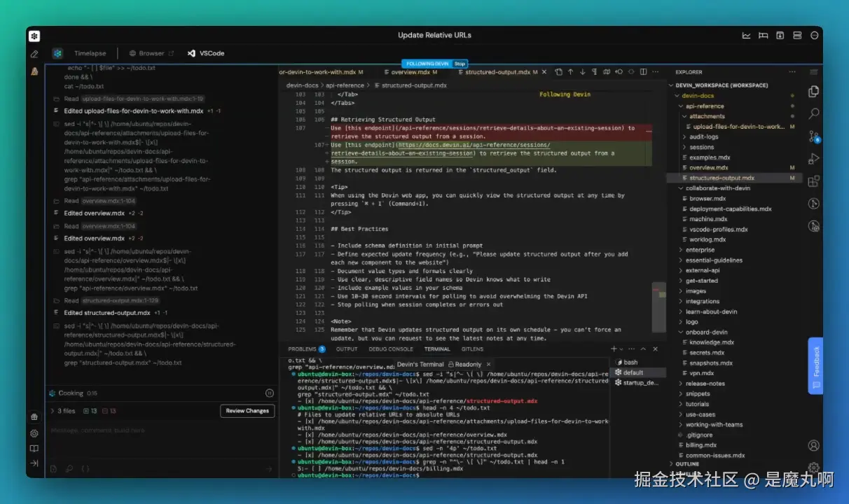This screenshot has height=504, width=849.
Task: Open the Devin logo home icon
Action: (x=34, y=36)
